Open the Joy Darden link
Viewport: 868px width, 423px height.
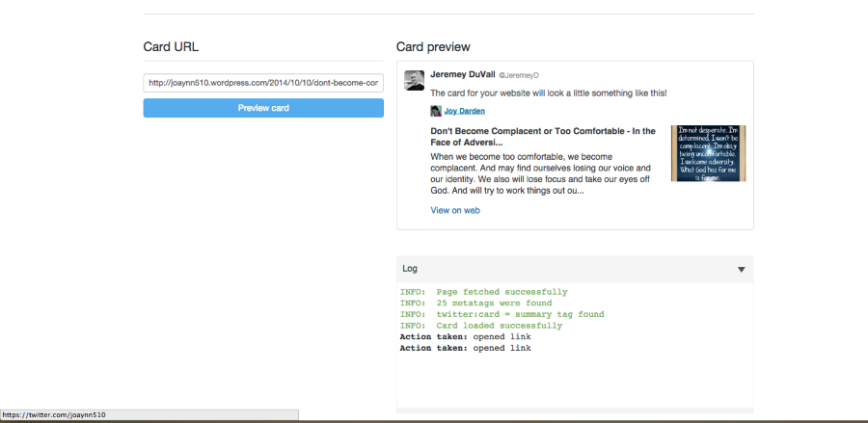[x=464, y=111]
